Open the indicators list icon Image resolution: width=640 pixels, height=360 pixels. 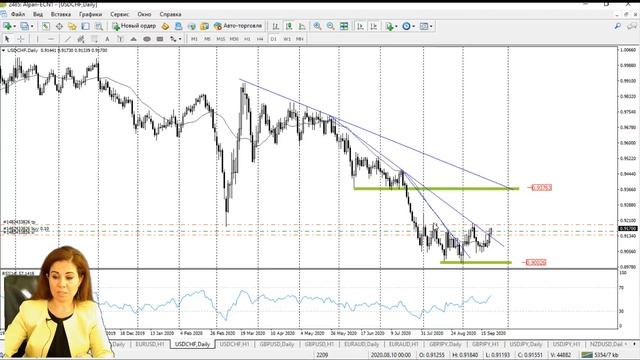(x=389, y=26)
